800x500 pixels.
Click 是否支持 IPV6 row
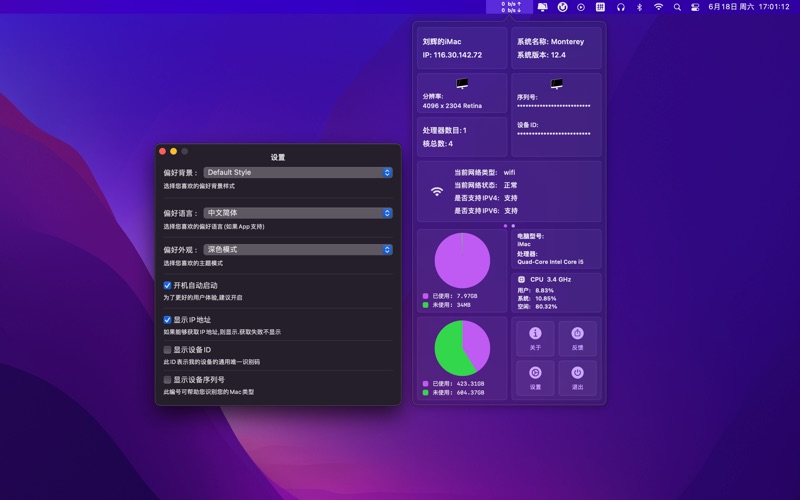pos(486,211)
